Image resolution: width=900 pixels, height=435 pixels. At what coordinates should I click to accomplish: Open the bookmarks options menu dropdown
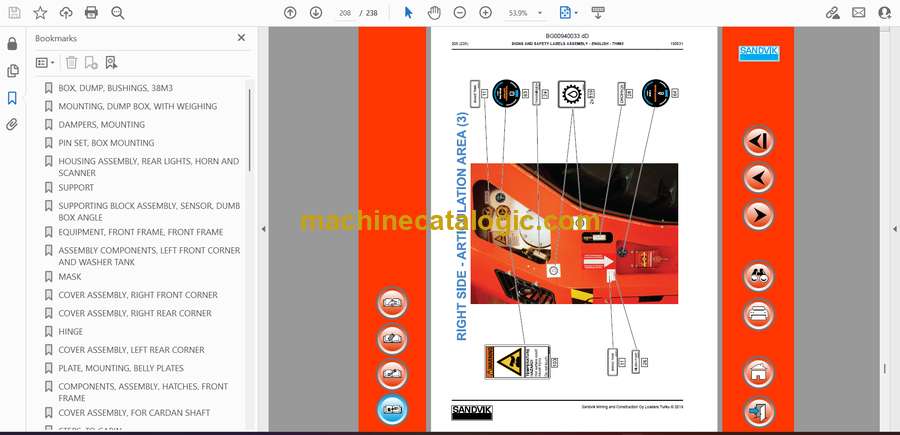click(45, 63)
